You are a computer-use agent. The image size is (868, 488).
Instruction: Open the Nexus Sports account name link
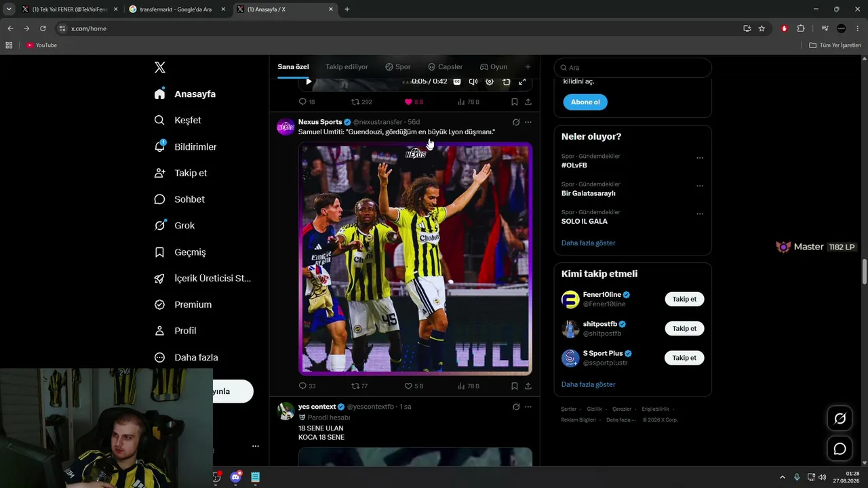320,122
